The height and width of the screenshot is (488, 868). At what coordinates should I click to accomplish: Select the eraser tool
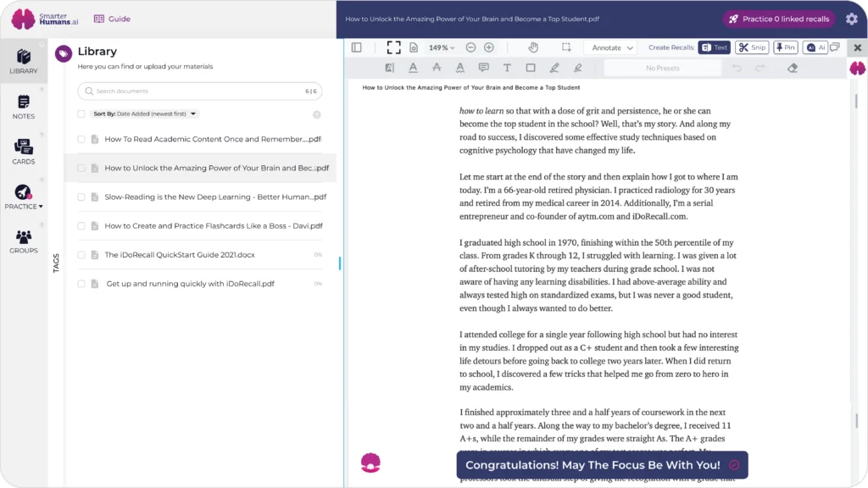pyautogui.click(x=793, y=68)
